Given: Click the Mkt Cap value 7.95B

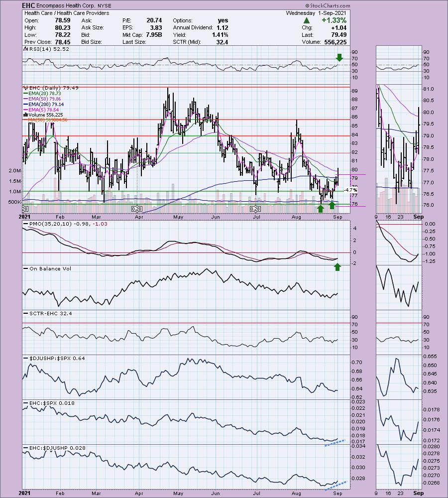Looking at the screenshot, I should pos(154,35).
